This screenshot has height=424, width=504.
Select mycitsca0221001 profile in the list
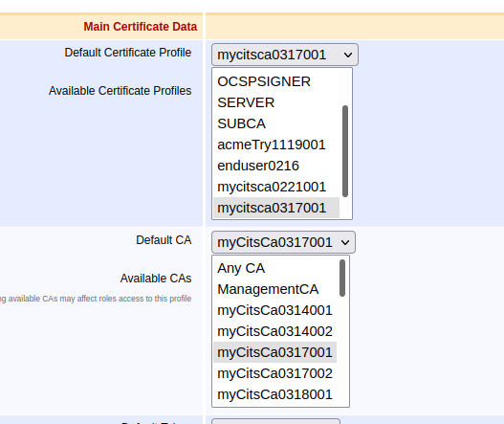[x=276, y=187]
